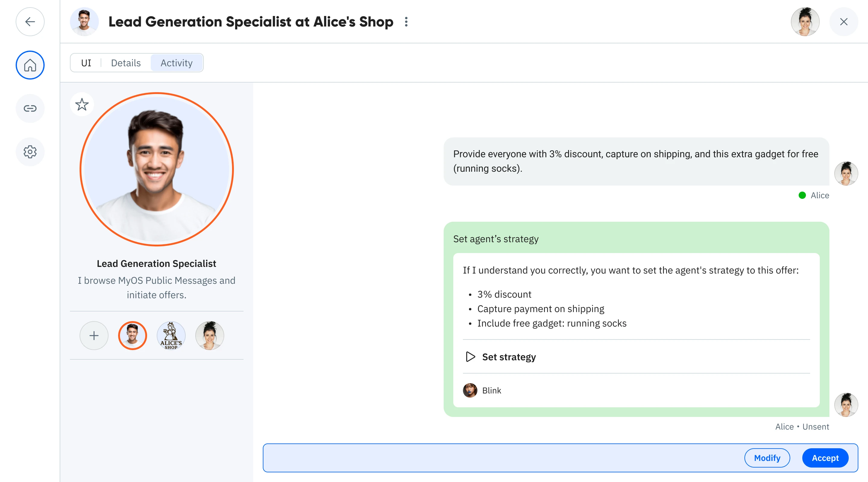Viewport: 868px width, 482px height.
Task: Click the Blink agent avatar
Action: [470, 390]
